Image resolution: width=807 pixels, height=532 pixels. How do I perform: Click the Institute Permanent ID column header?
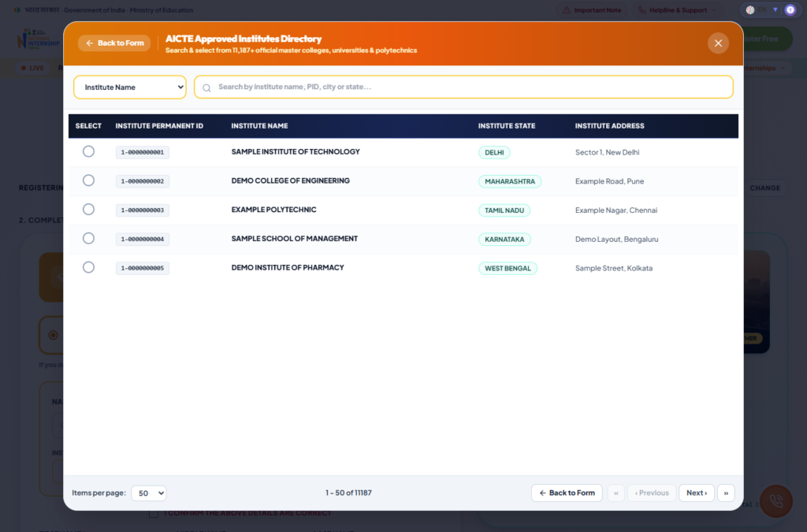click(159, 126)
